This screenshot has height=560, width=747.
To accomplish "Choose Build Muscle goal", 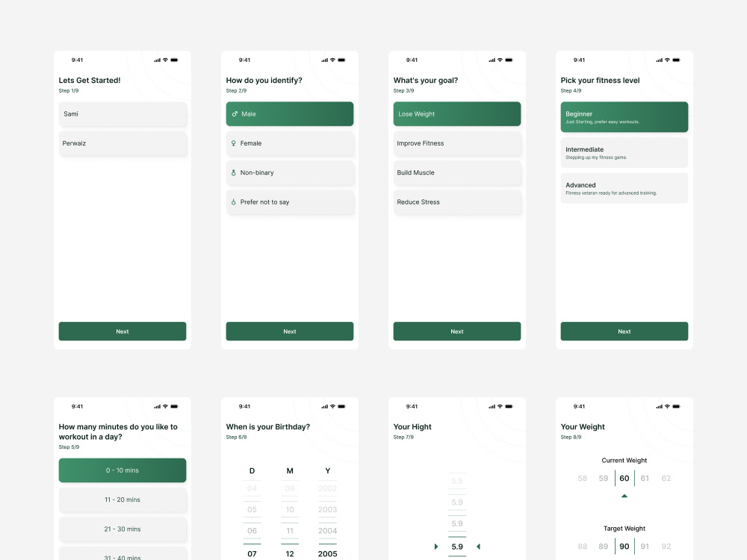I will click(x=457, y=172).
